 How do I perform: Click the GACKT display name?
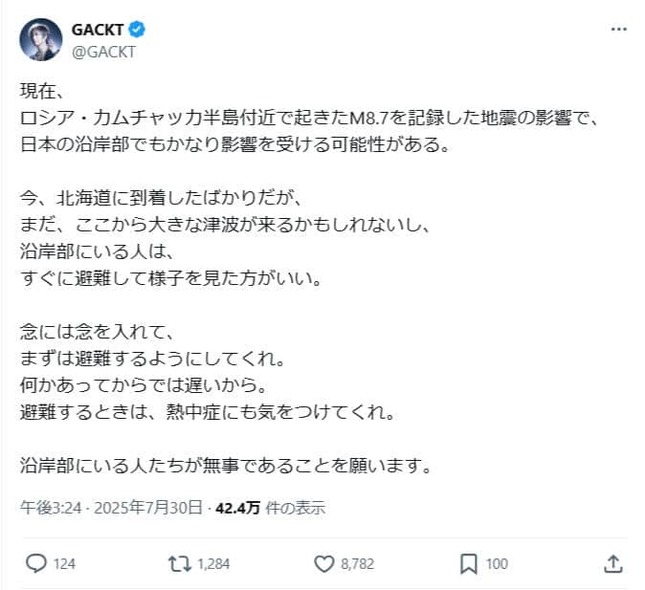(x=97, y=30)
